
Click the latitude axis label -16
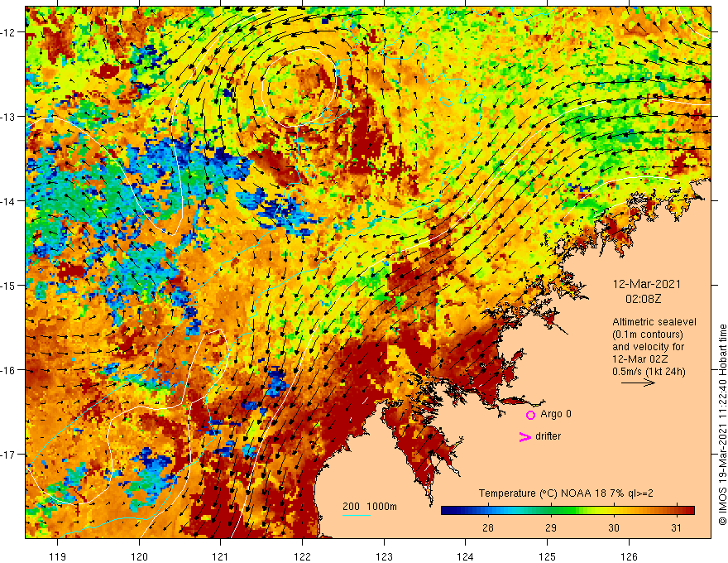click(10, 370)
